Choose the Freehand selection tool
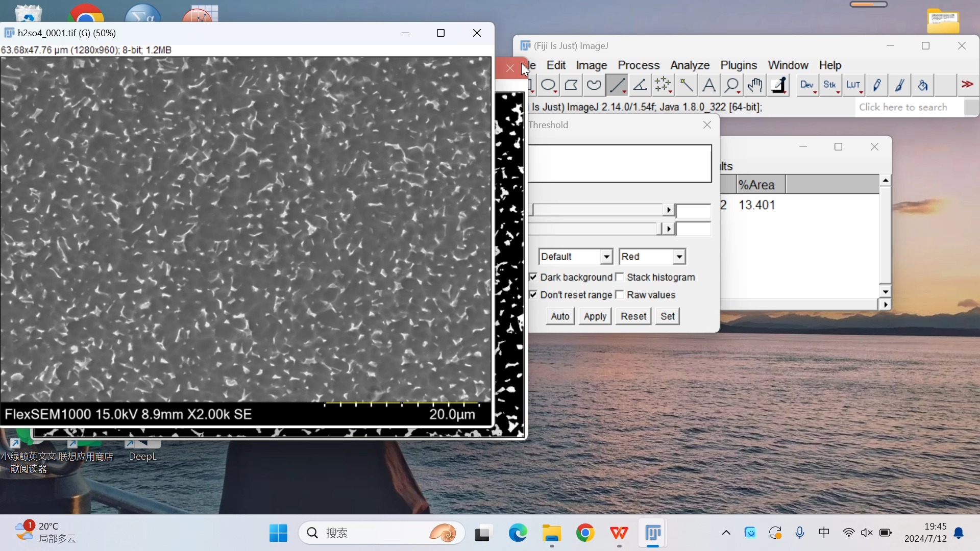 594,85
